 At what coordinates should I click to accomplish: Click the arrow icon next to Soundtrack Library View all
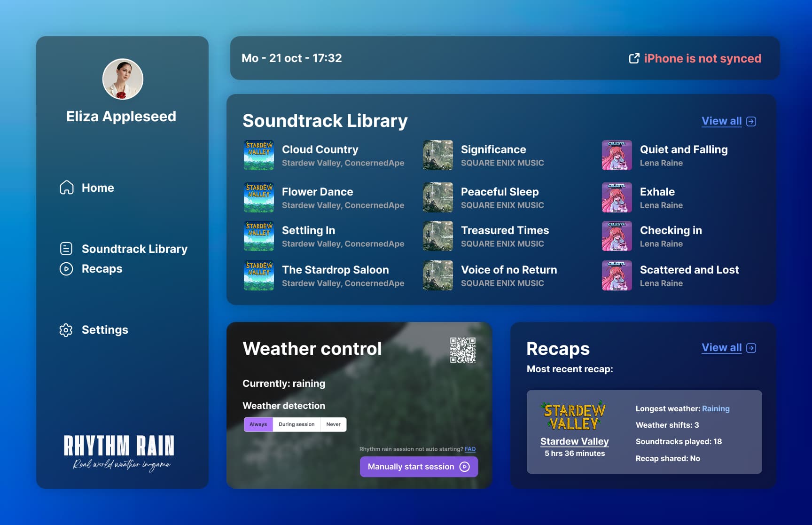(x=751, y=121)
